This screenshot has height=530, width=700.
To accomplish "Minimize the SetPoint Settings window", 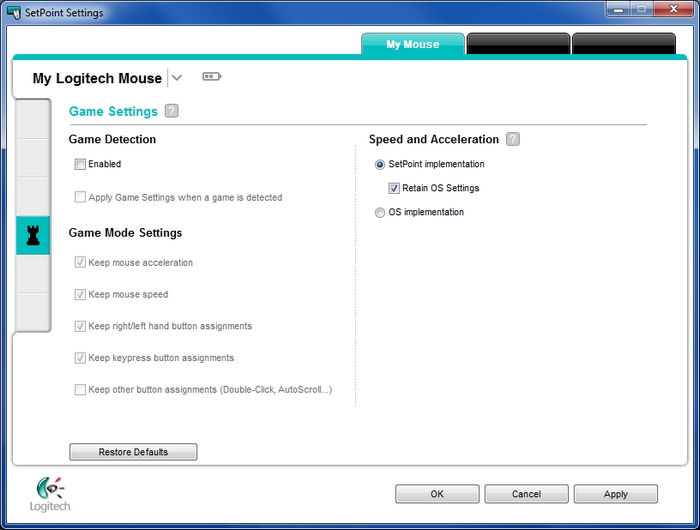I will pos(618,9).
